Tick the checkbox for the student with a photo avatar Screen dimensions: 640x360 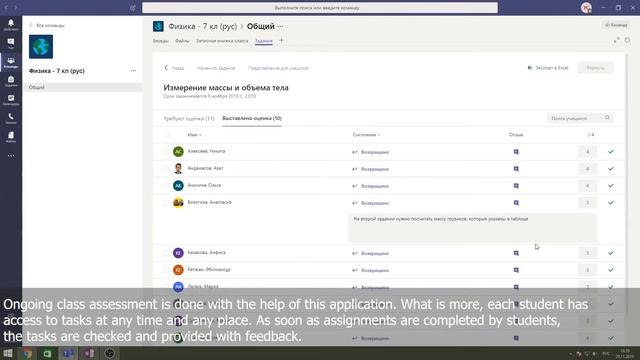pyautogui.click(x=166, y=169)
